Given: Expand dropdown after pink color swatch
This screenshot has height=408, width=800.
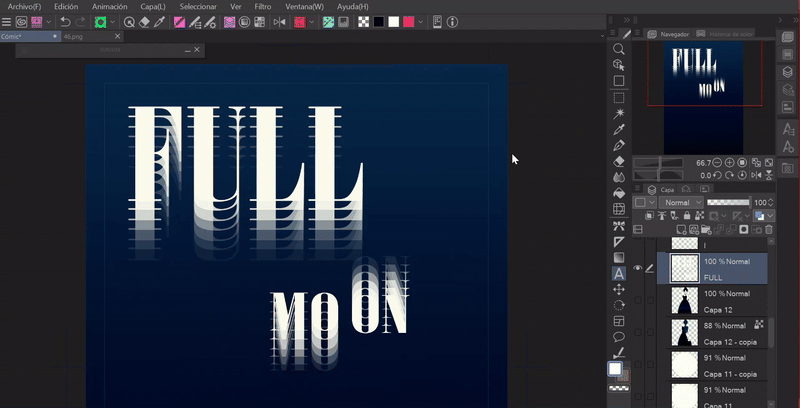Looking at the screenshot, I should (x=420, y=22).
